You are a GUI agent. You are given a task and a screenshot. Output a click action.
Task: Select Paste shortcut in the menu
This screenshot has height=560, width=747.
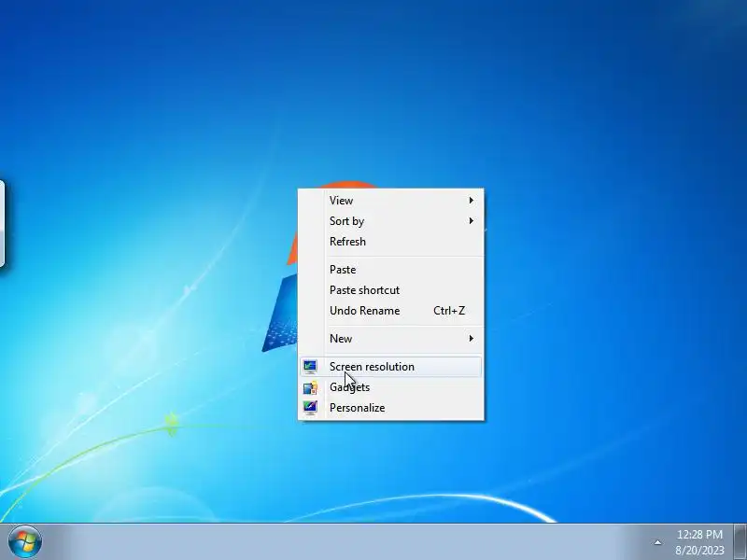pyautogui.click(x=390, y=290)
